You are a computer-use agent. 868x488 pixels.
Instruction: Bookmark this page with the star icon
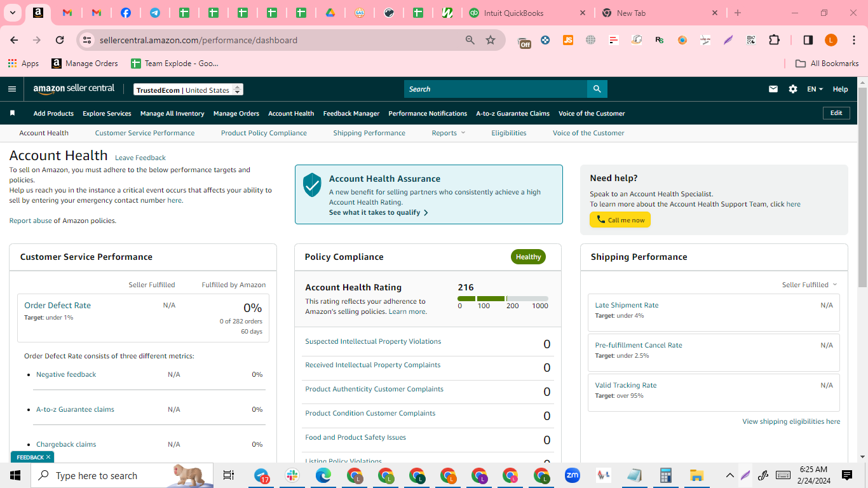(491, 40)
